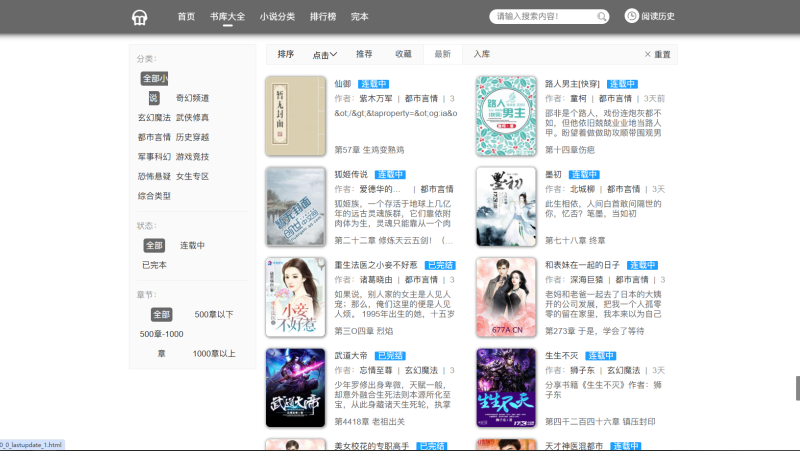Click author 诸葛晓由

(x=376, y=280)
